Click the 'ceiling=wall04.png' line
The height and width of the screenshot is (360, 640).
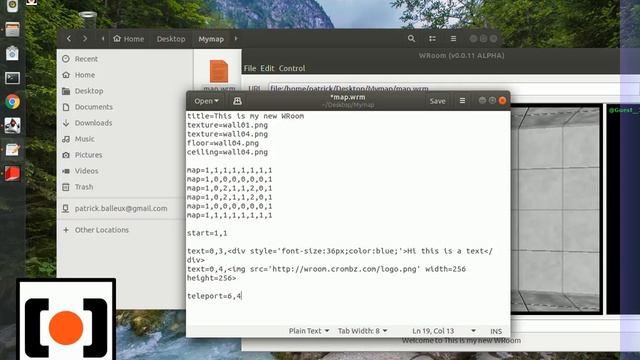point(227,152)
